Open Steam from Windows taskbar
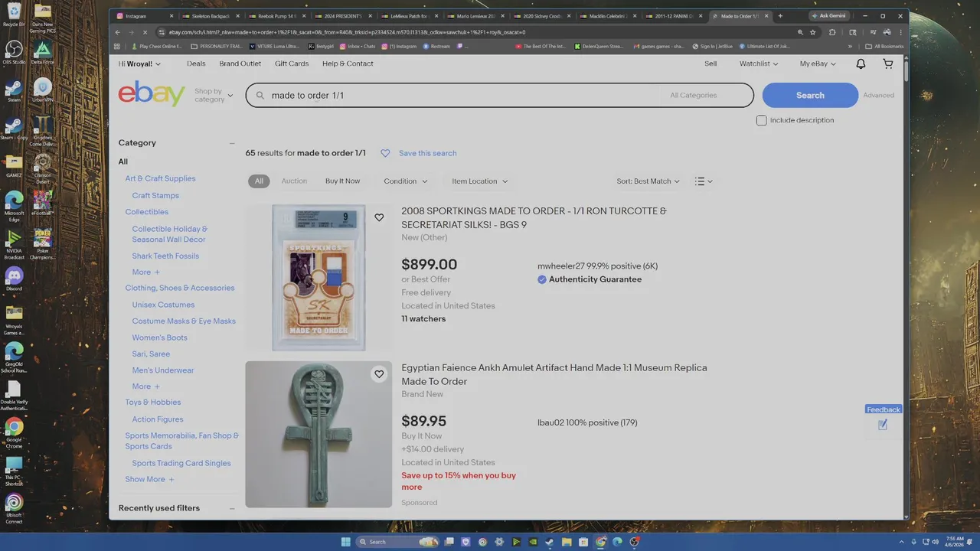This screenshot has height=551, width=980. (549, 542)
